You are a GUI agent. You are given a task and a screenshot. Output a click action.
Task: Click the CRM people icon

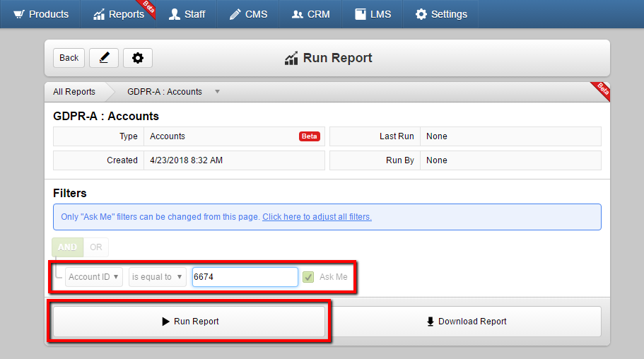click(298, 14)
